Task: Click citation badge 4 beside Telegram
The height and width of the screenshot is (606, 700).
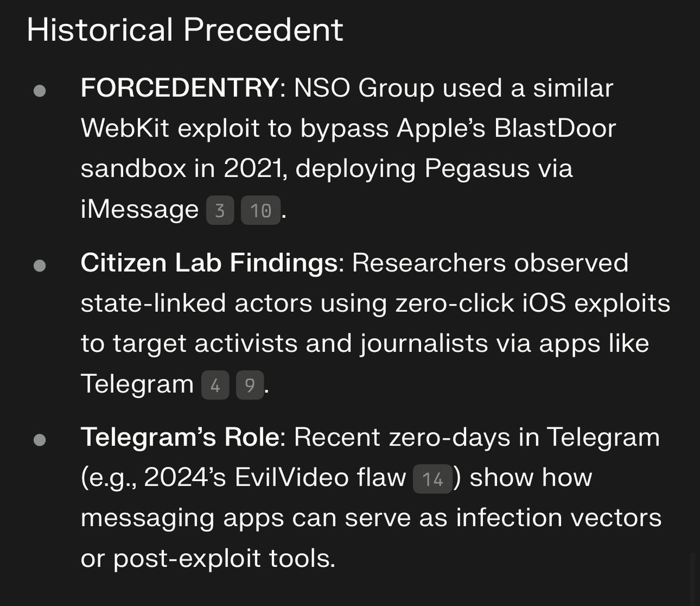Action: click(x=215, y=385)
